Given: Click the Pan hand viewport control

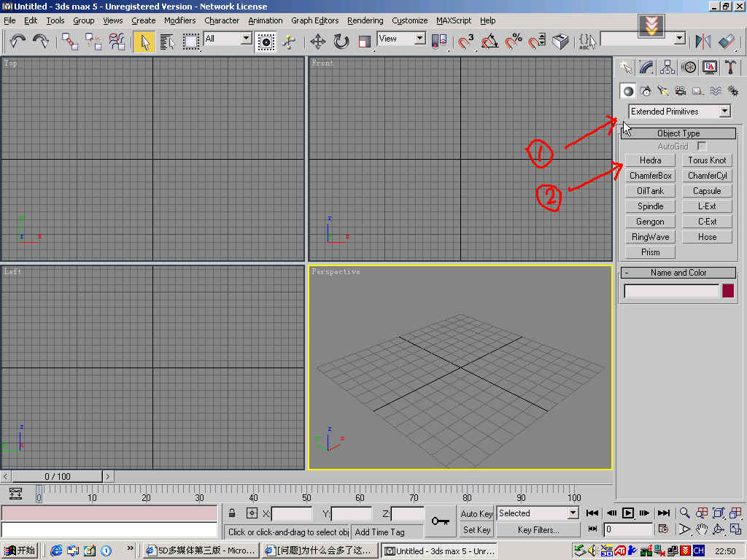Looking at the screenshot, I should [x=701, y=529].
